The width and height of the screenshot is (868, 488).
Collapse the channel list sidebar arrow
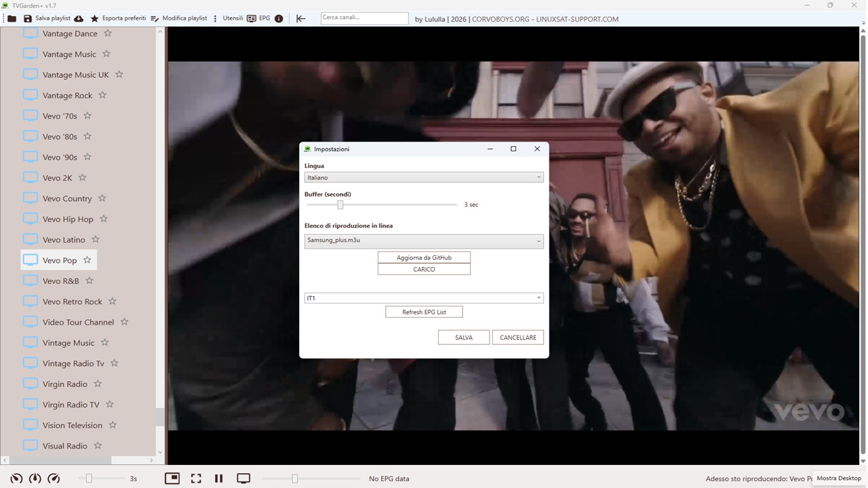pos(301,19)
